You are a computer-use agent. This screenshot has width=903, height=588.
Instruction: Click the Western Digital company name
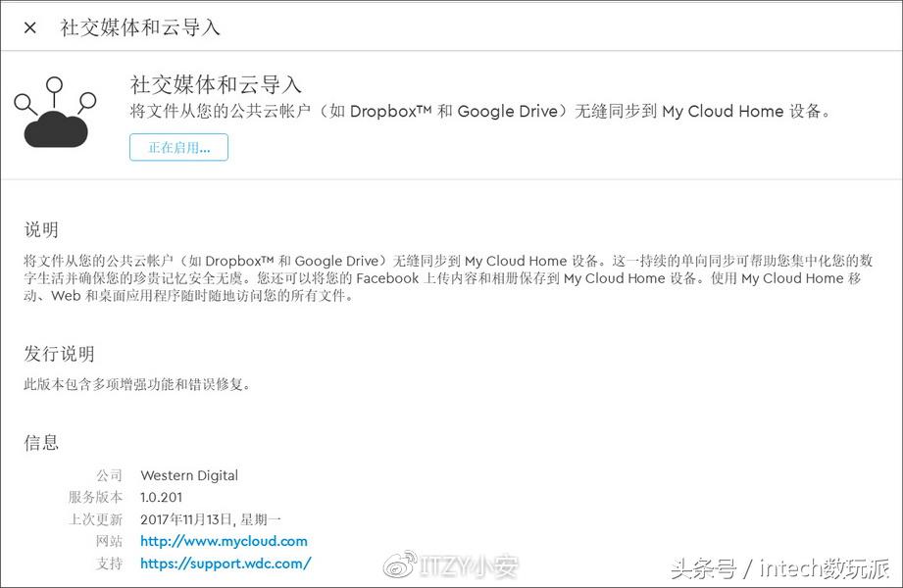(188, 475)
